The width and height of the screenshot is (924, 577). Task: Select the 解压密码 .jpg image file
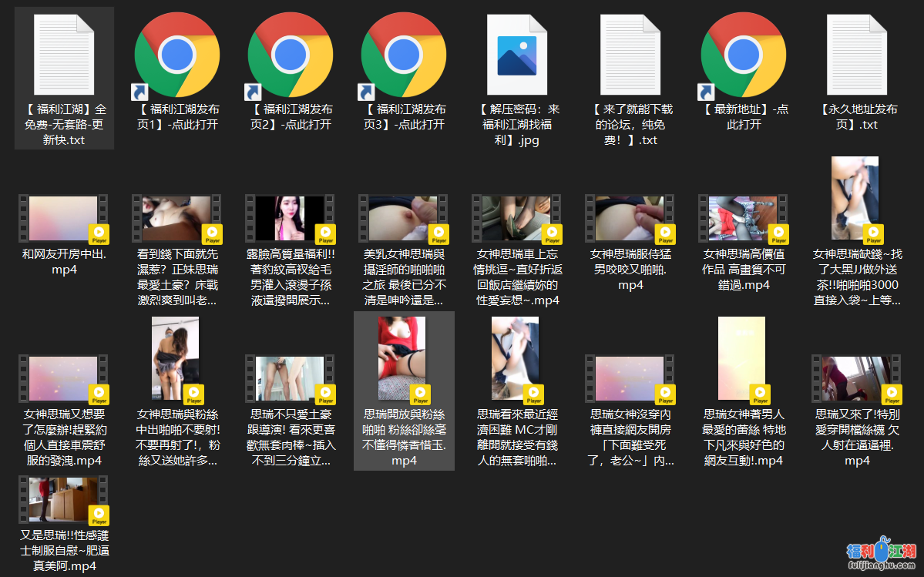point(517,59)
